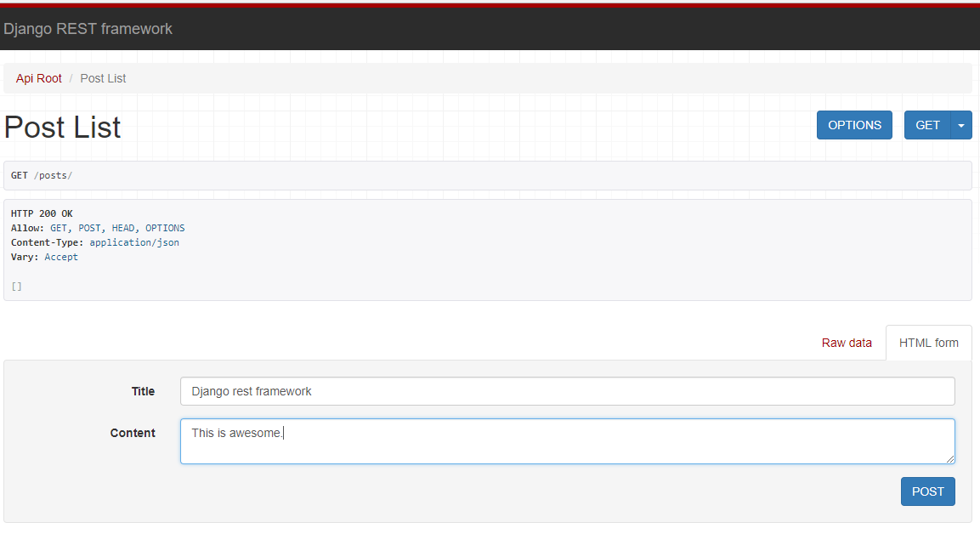Select 'application/json' content type value
The image size is (980, 551).
tap(134, 242)
